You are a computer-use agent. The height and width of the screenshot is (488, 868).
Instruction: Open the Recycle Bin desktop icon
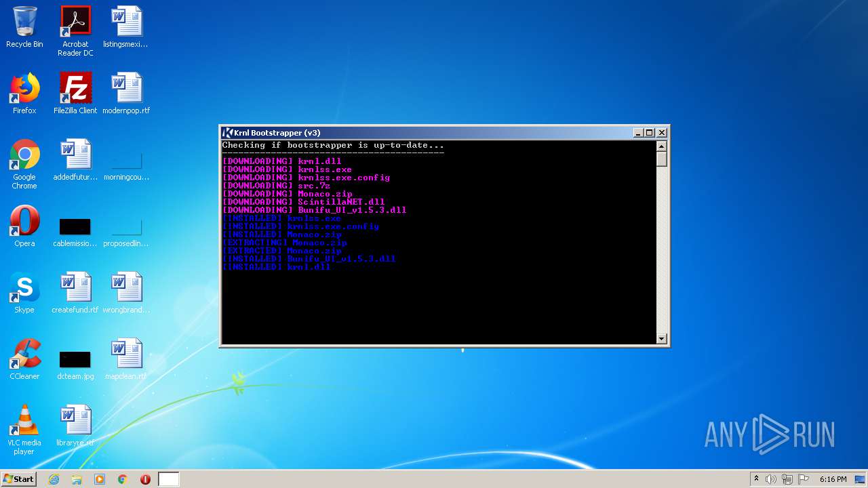point(24,27)
